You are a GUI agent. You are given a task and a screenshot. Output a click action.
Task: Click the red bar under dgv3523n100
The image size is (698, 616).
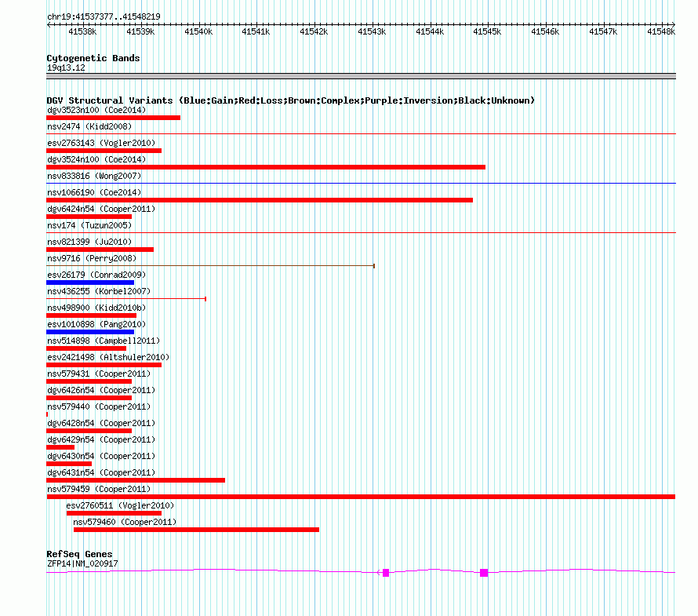click(x=114, y=118)
